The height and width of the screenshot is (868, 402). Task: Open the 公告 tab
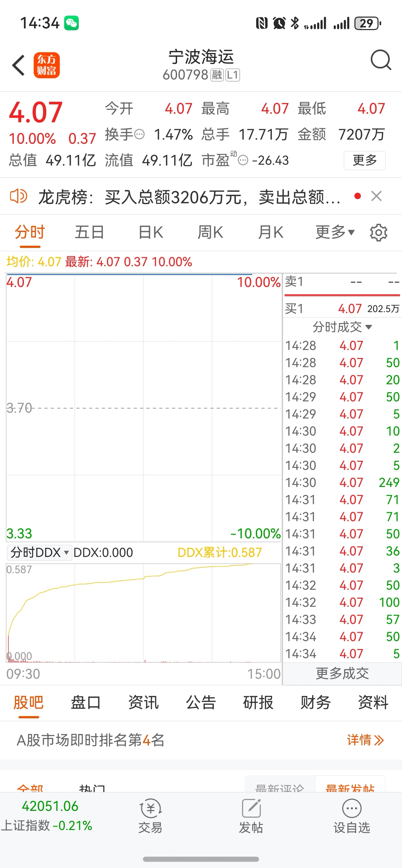click(x=201, y=703)
